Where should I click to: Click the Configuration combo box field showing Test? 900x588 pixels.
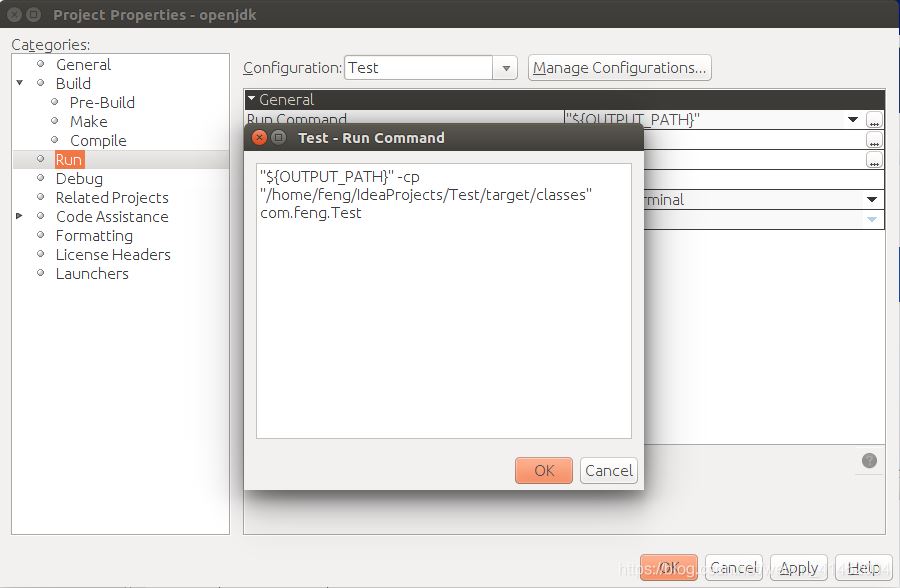click(x=418, y=68)
